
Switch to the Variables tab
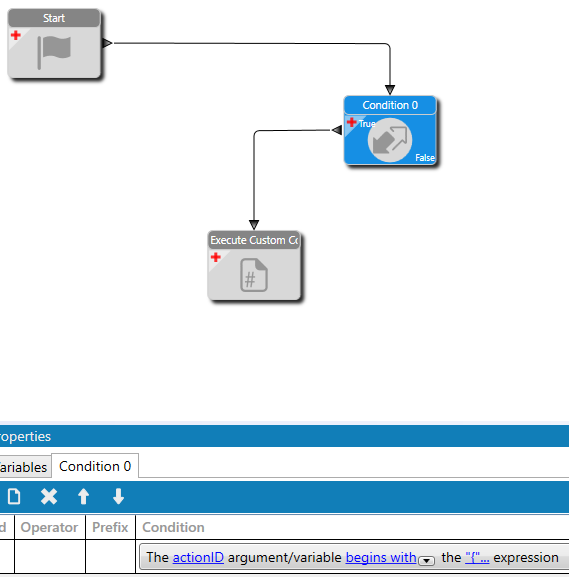(x=24, y=467)
